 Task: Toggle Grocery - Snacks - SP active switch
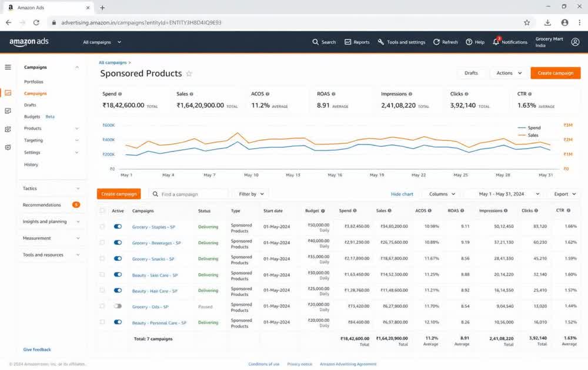click(x=118, y=258)
